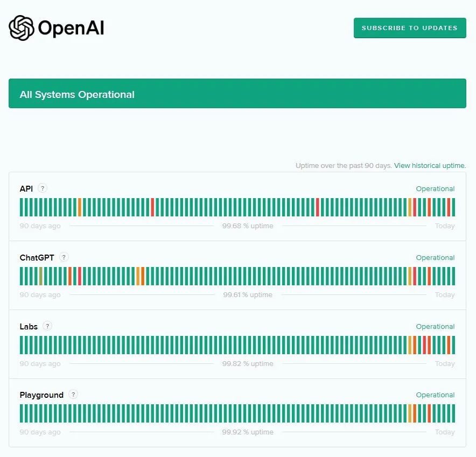Click the API Operational status label
This screenshot has height=457, width=476.
435,189
